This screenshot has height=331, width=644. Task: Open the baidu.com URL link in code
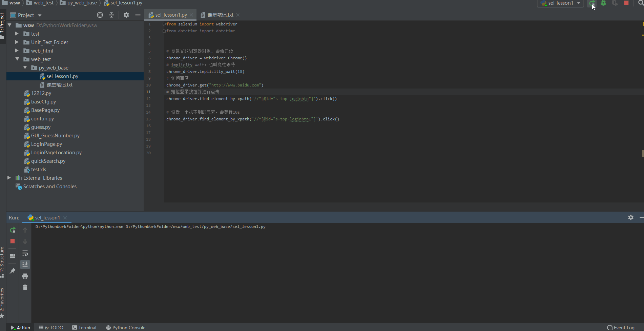[x=235, y=85]
